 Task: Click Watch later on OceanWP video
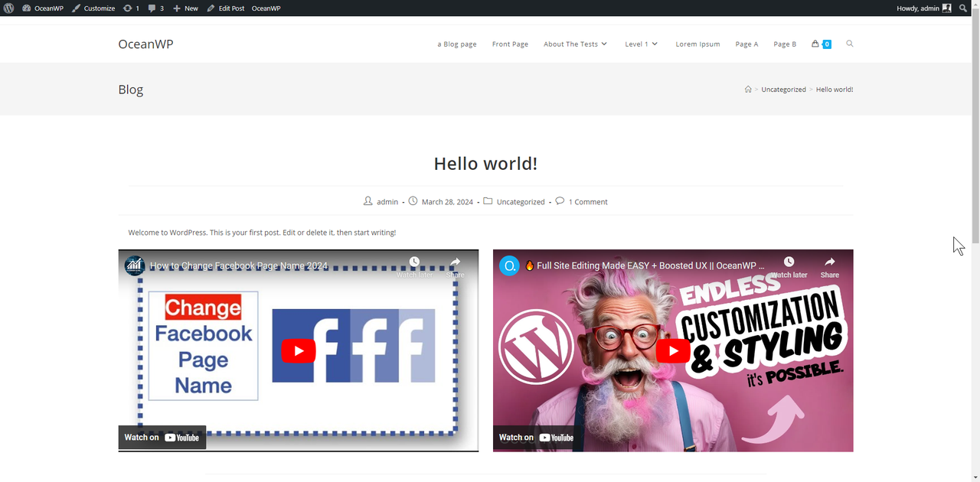point(789,267)
